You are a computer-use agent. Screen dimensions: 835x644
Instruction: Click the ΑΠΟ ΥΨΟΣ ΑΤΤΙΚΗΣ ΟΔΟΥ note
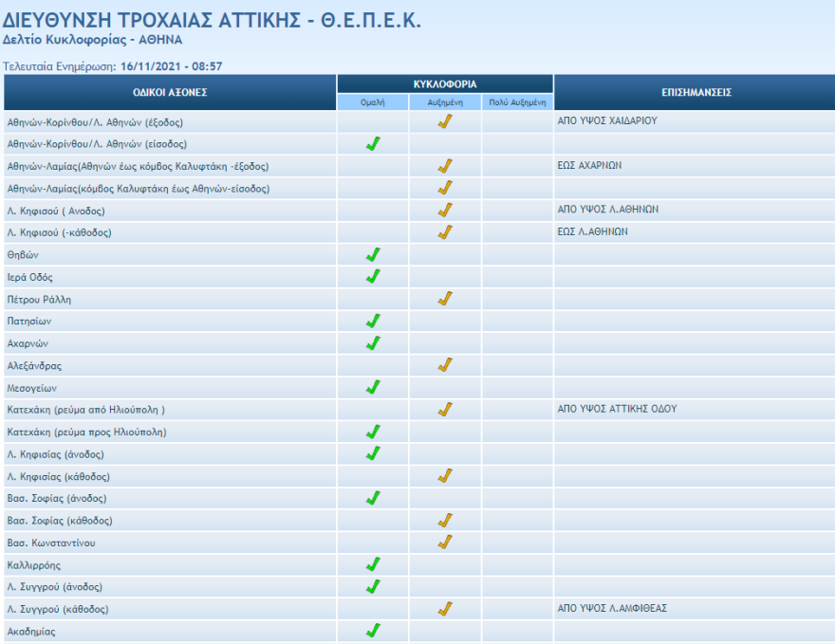617,410
